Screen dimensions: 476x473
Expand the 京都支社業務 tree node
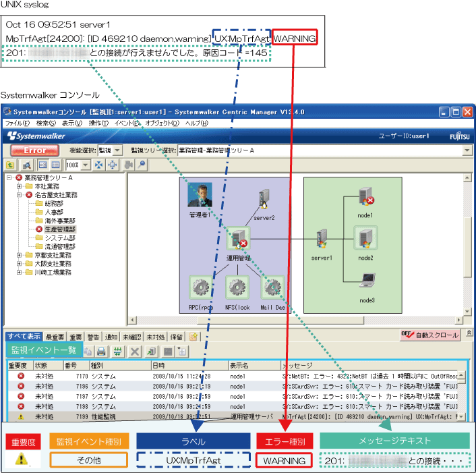tap(19, 255)
